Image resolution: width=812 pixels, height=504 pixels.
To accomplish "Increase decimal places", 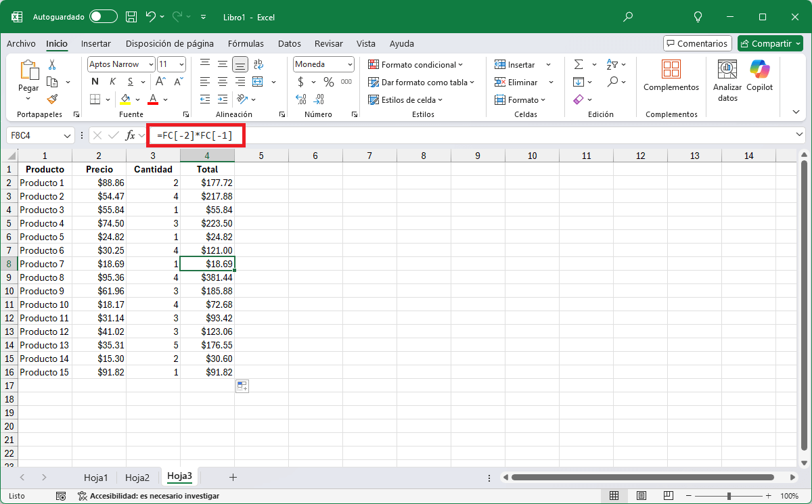I will pyautogui.click(x=301, y=99).
